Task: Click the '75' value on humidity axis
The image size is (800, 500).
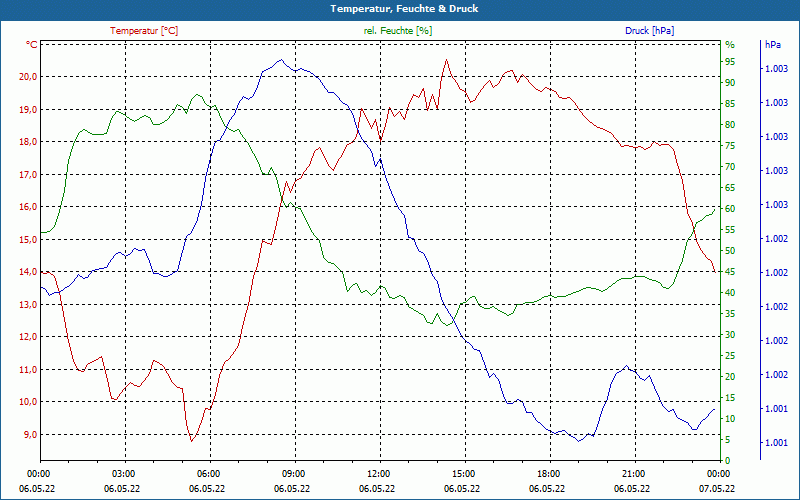Action: (x=730, y=146)
